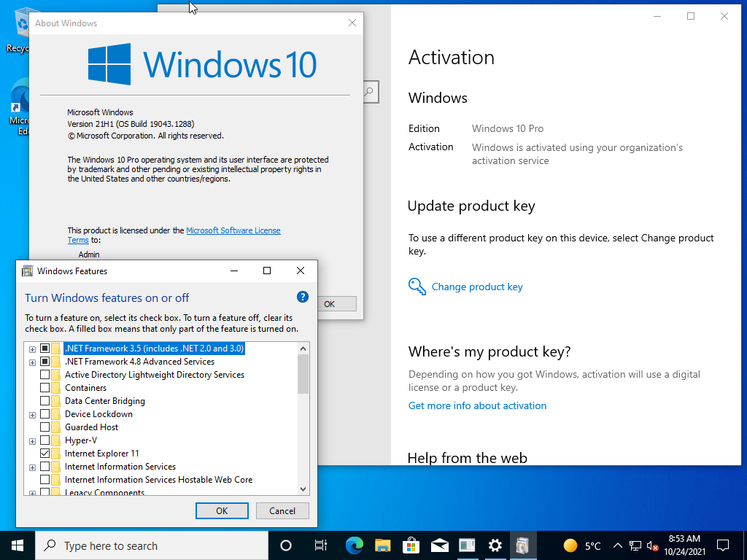Show hidden system tray icons
This screenshot has width=747, height=560.
coord(617,545)
